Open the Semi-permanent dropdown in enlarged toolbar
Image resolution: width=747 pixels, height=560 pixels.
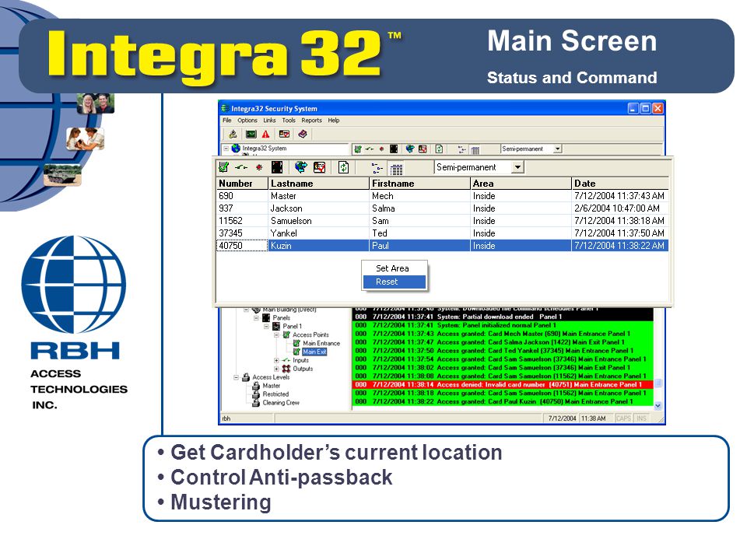(x=517, y=167)
